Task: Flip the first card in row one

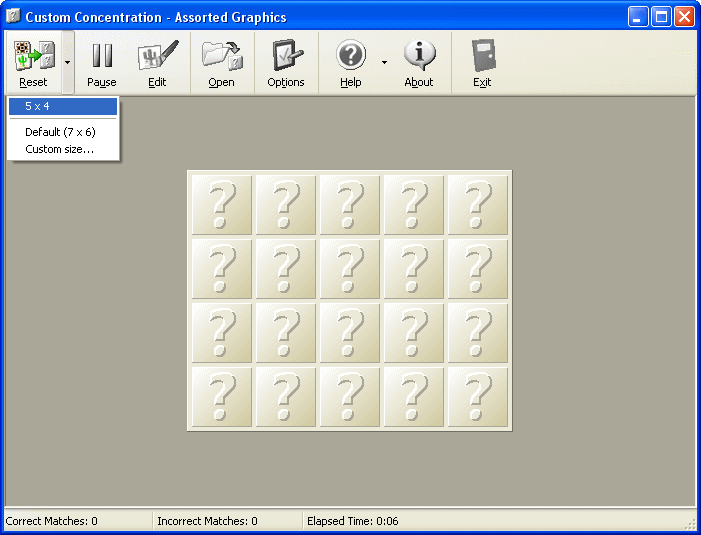Action: click(x=222, y=205)
